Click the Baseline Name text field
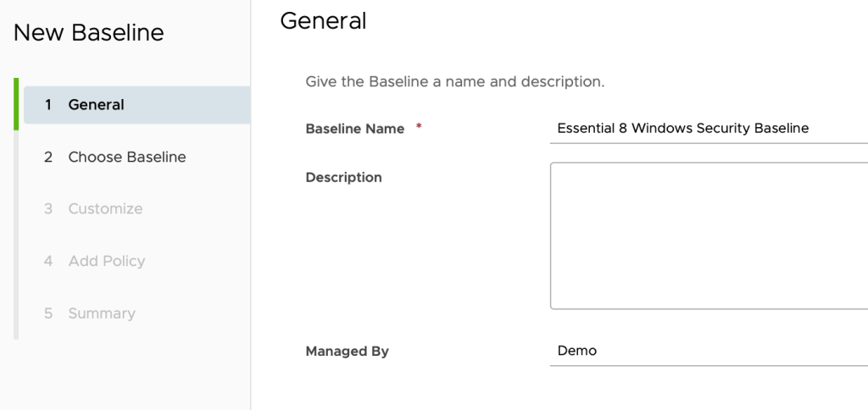Image resolution: width=868 pixels, height=410 pixels. tap(709, 129)
